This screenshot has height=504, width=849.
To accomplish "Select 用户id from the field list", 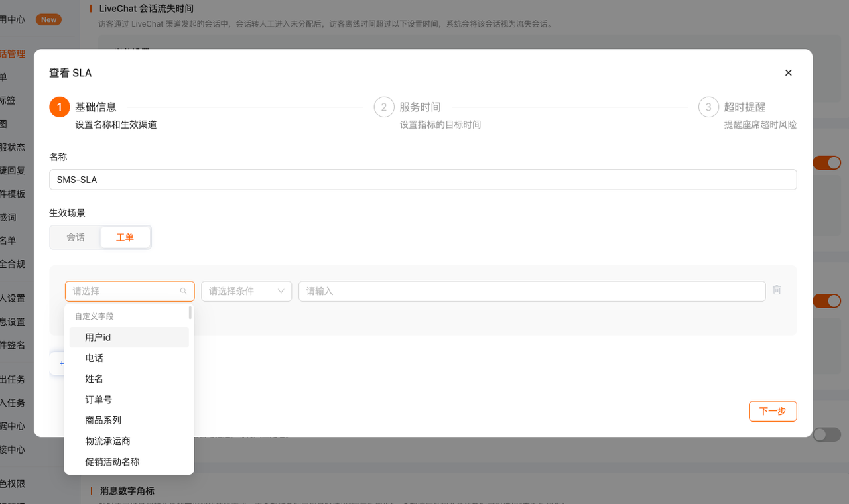I will (129, 337).
